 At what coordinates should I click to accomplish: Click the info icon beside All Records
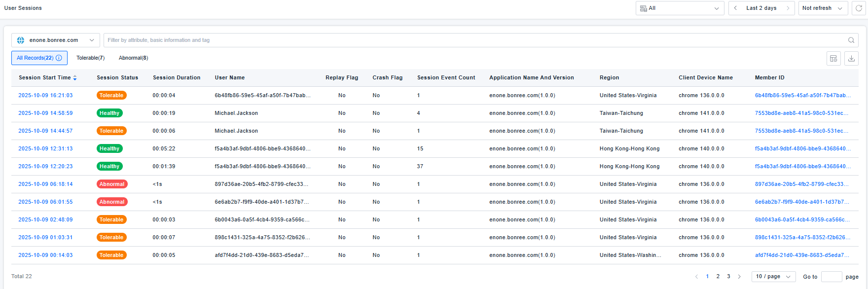[x=59, y=58]
